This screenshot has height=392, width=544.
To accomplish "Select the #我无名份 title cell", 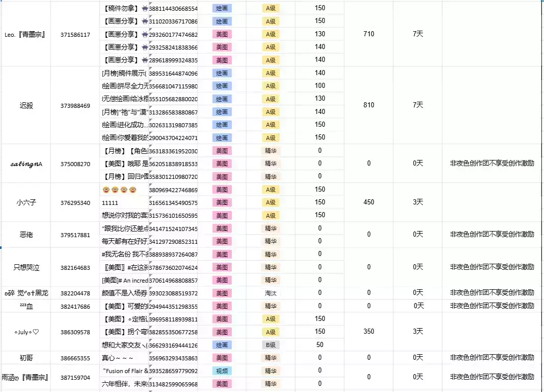I will click(125, 255).
